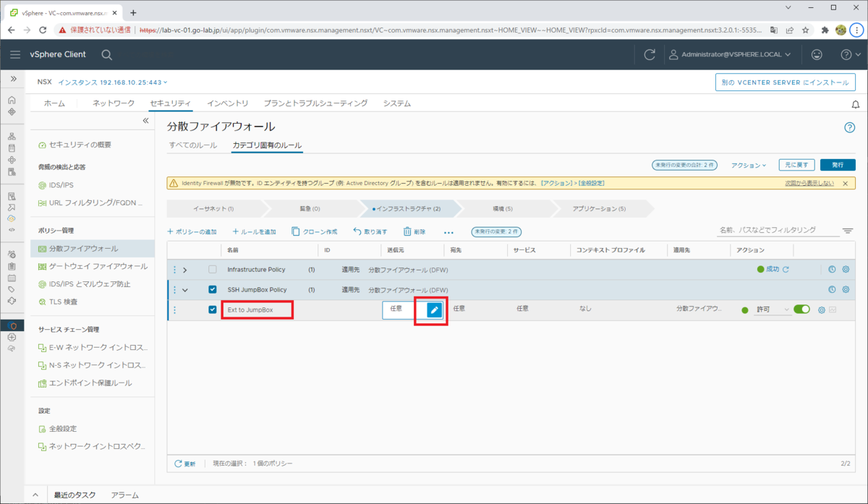
Task: Open row menu dots of Infrastructure Policy
Action: [174, 270]
